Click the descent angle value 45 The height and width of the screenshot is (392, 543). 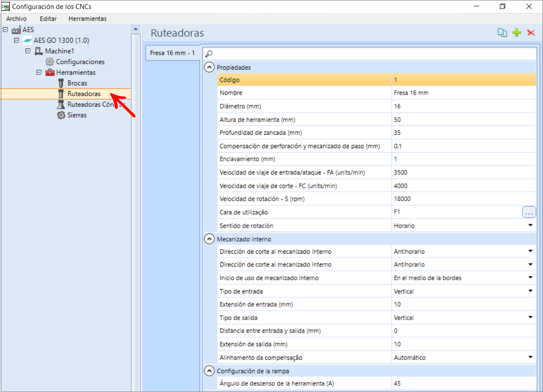point(464,384)
